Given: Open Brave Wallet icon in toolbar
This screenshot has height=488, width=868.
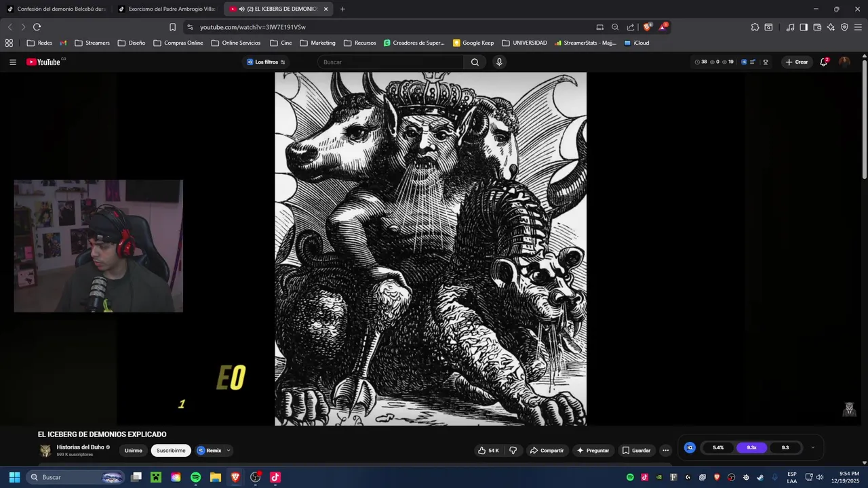Looking at the screenshot, I should tap(817, 27).
